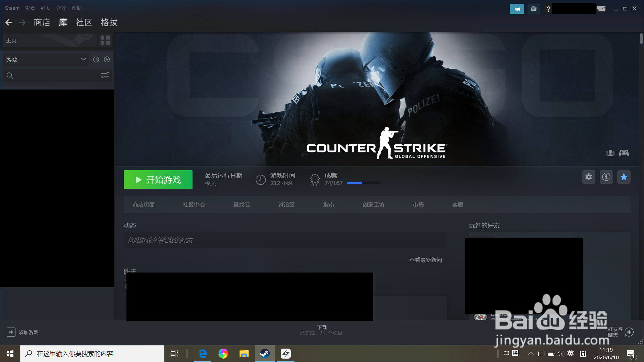Click the activity share text field

[x=285, y=240]
